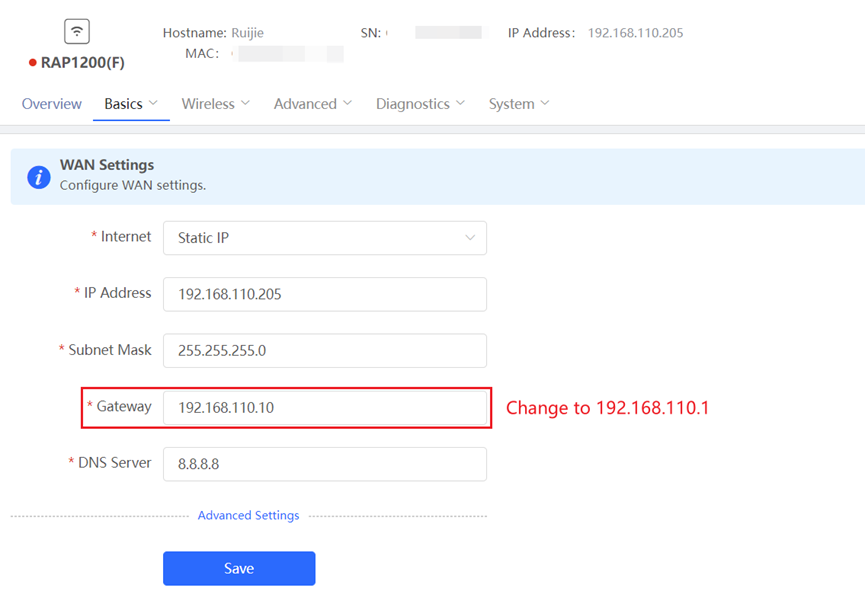Open the Overview tab
Viewport: 865px width, 591px height.
click(x=51, y=104)
